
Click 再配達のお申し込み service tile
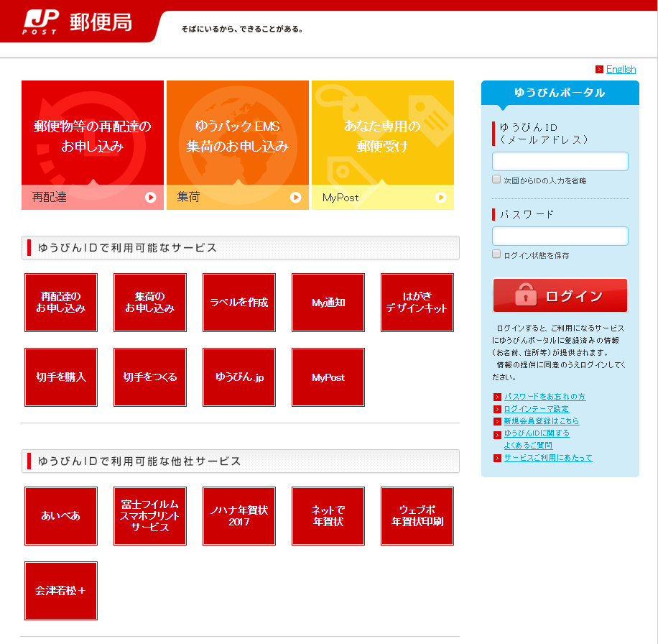tap(61, 303)
